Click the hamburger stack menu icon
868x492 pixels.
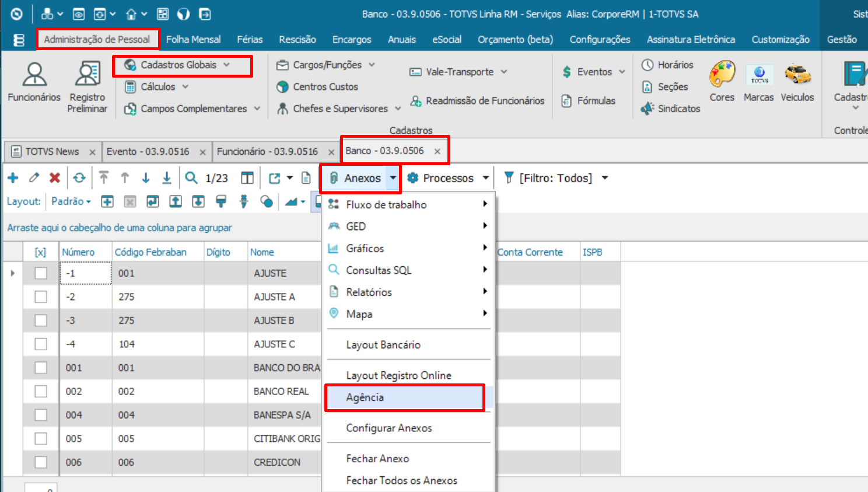pos(19,40)
